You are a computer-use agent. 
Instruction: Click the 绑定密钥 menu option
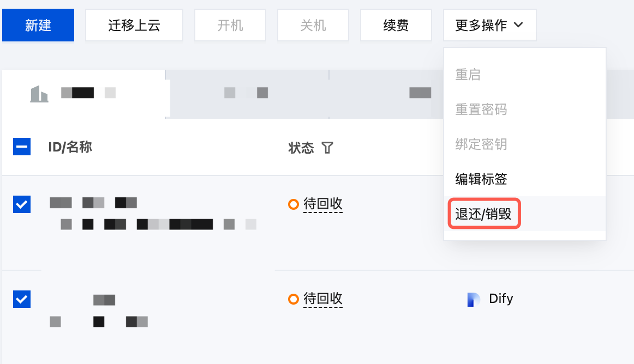[x=481, y=144]
